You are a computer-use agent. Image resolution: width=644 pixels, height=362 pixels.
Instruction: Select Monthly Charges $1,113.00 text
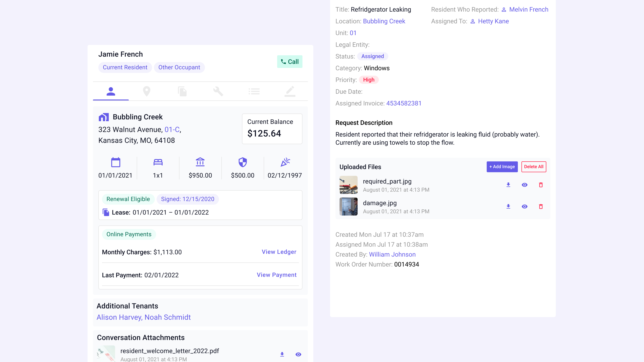[x=142, y=252]
